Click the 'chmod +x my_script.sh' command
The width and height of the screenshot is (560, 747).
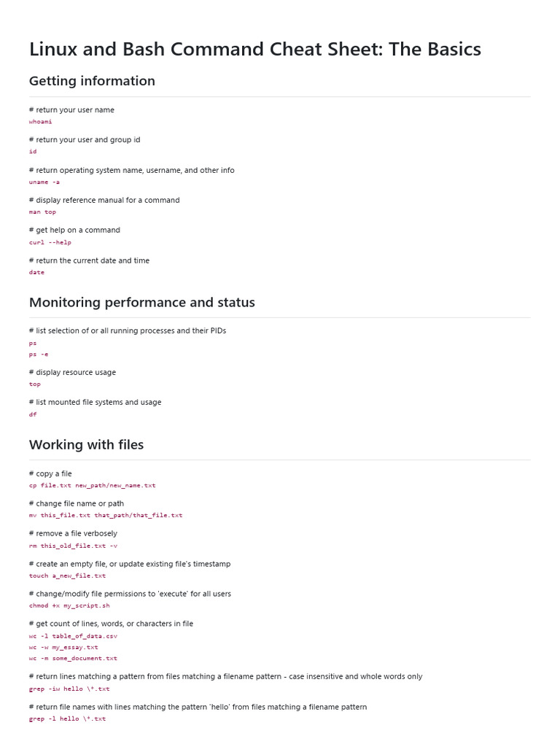point(69,605)
